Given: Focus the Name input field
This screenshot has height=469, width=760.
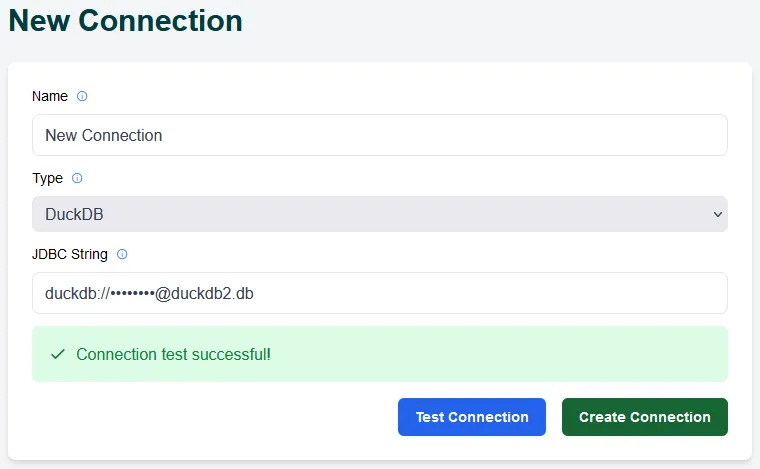Looking at the screenshot, I should click(379, 135).
